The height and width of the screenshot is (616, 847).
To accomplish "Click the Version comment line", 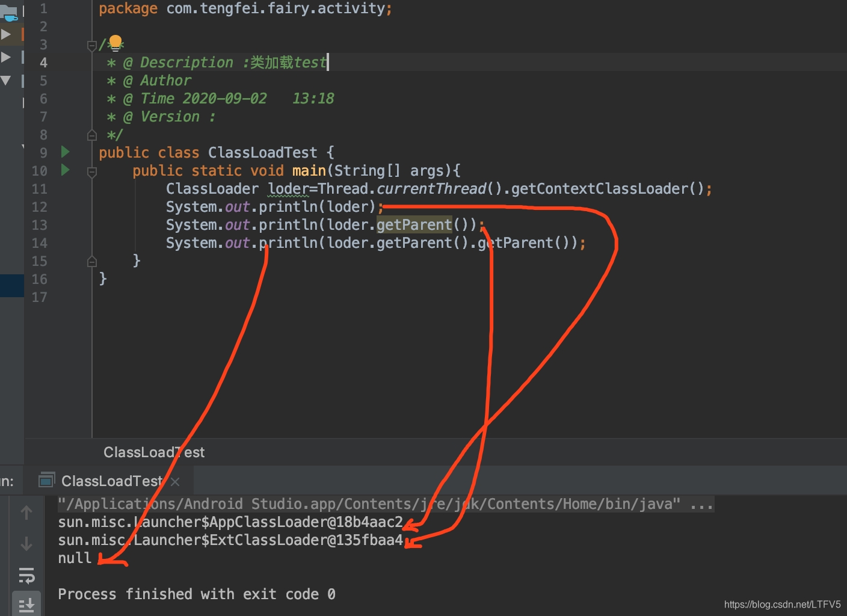I will (161, 117).
